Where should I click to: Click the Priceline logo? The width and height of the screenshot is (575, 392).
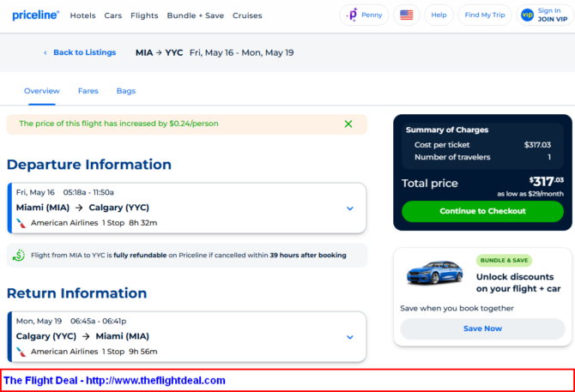[35, 15]
